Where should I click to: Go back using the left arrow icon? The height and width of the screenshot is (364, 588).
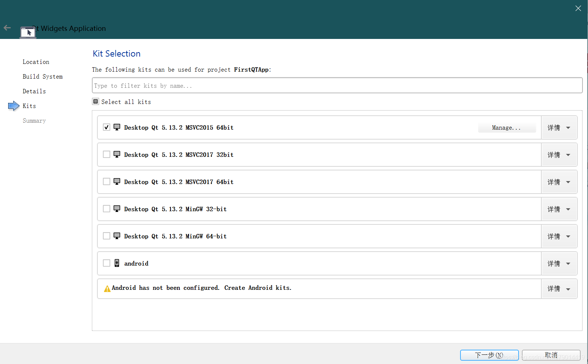point(7,28)
